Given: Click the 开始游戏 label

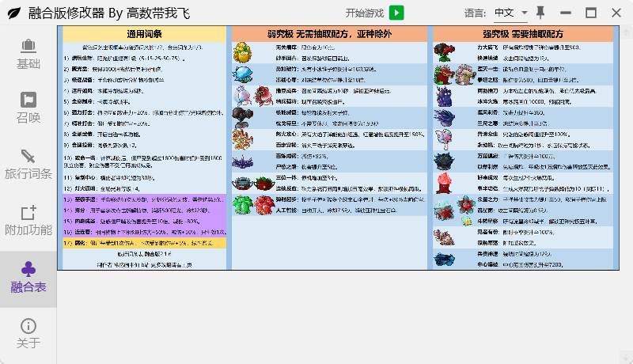Looking at the screenshot, I should [365, 13].
